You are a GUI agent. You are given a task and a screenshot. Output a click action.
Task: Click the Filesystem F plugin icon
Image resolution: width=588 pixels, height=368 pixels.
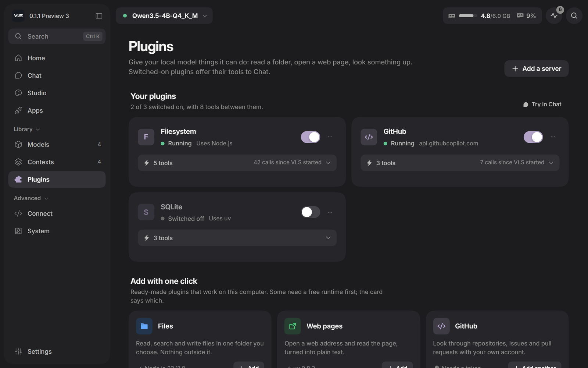[146, 137]
